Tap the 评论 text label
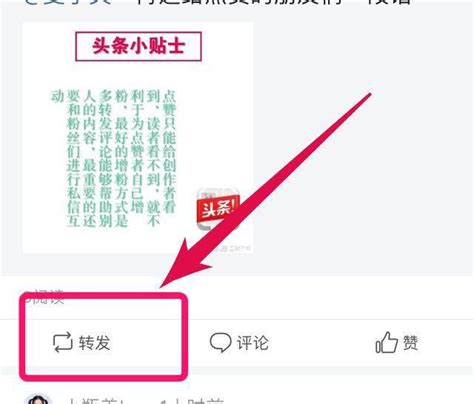Screen dimensions: 474x404 click(252, 343)
